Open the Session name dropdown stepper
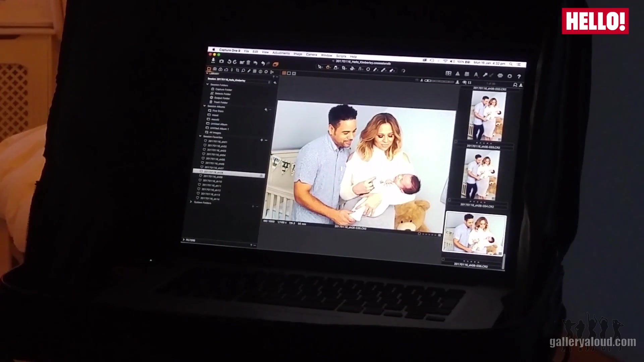 pos(269,82)
